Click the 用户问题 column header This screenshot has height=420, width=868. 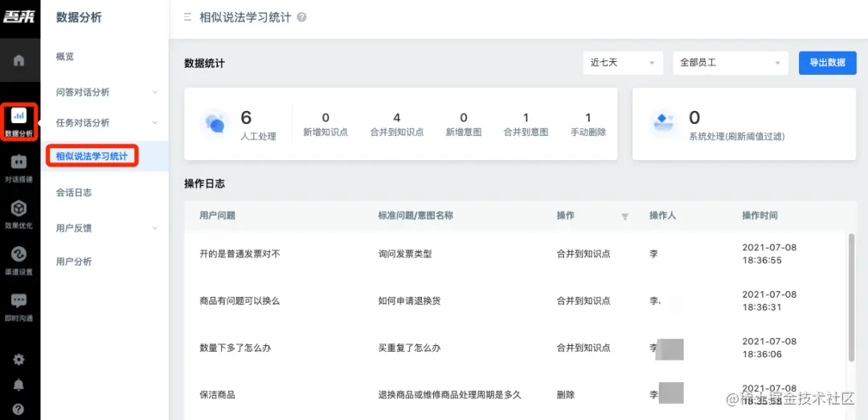pyautogui.click(x=218, y=216)
